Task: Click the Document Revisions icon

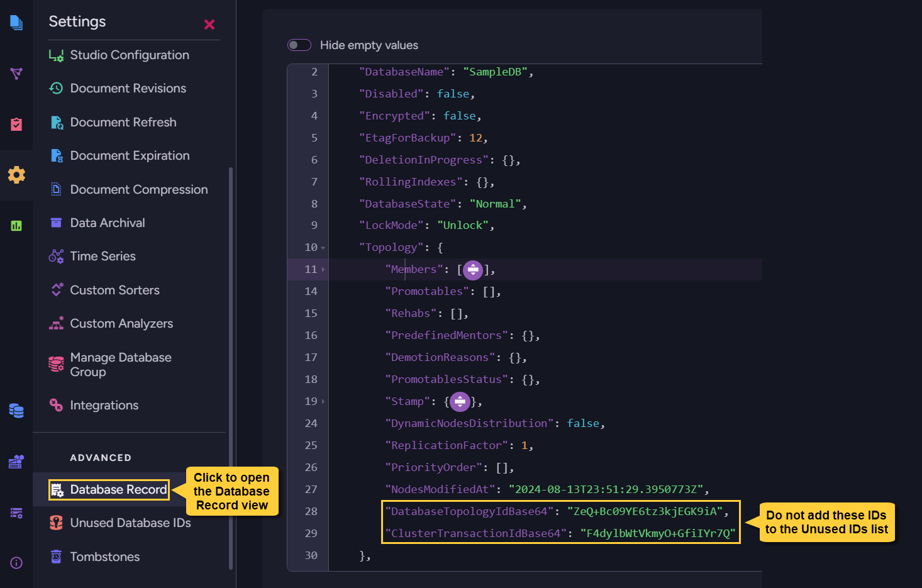Action: [56, 89]
